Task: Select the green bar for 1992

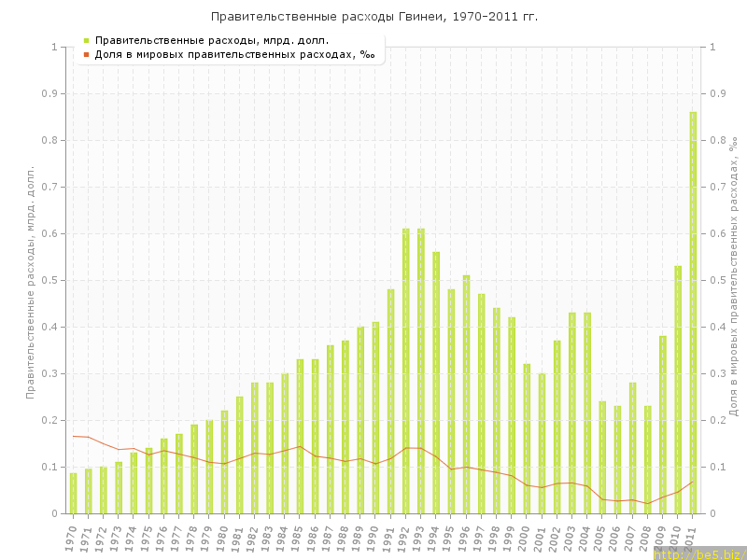Action: 406,371
